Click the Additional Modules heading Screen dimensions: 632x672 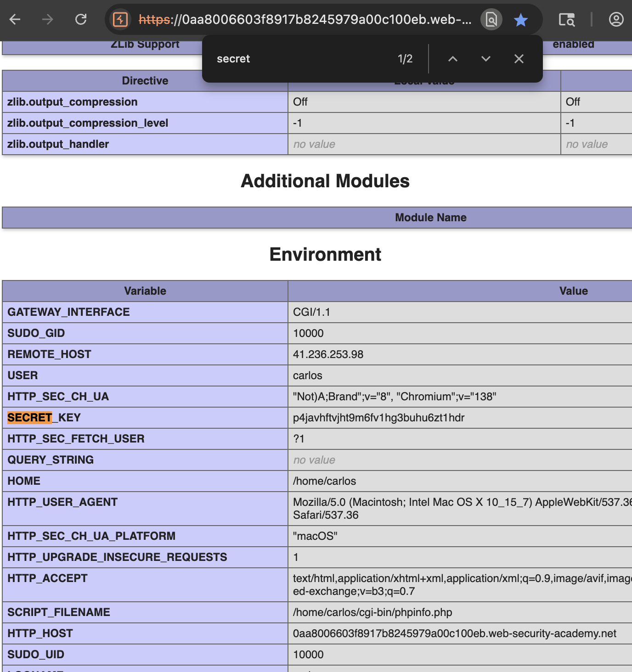(325, 181)
